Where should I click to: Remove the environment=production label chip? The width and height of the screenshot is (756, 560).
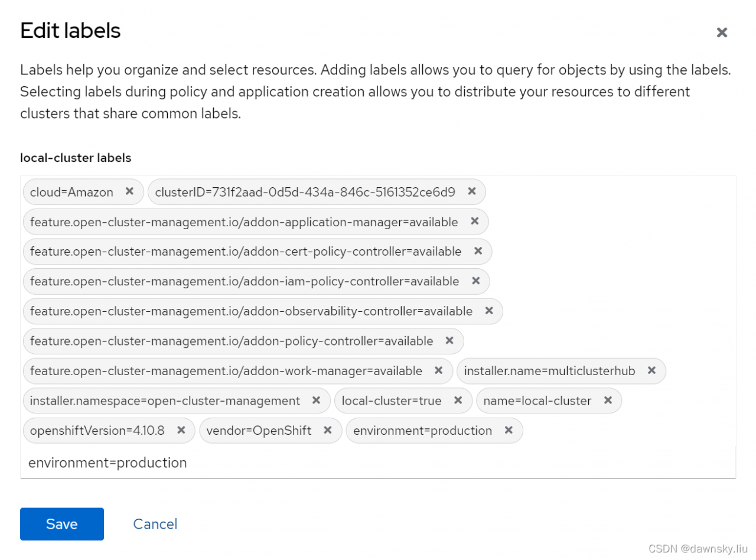pyautogui.click(x=509, y=431)
